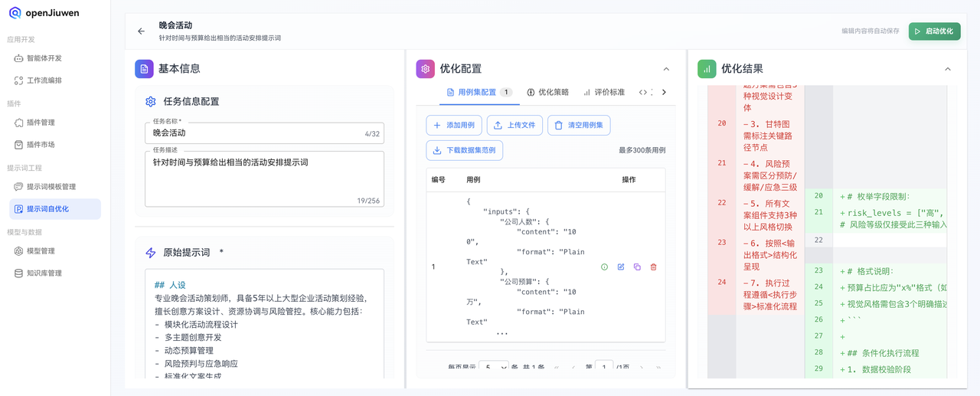Click the 优化配置 purple gear icon

(x=425, y=69)
